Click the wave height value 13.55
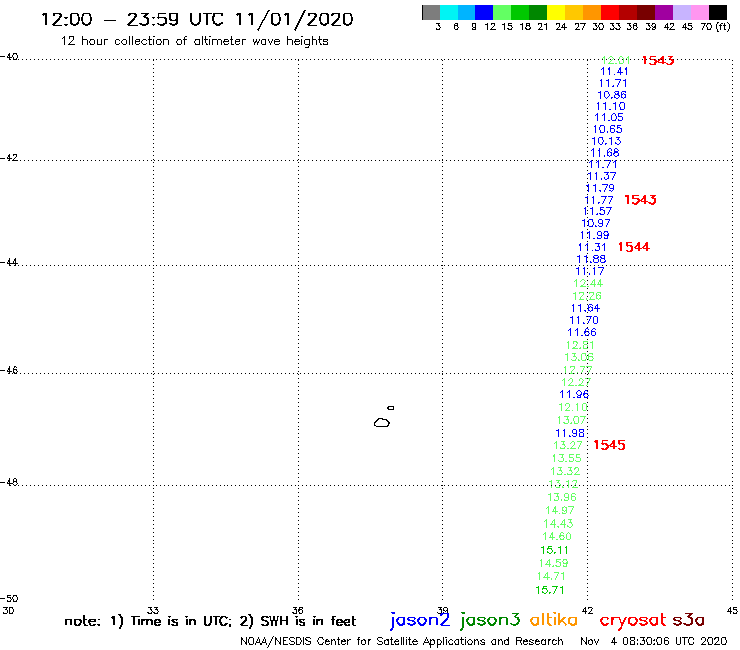 click(x=566, y=458)
